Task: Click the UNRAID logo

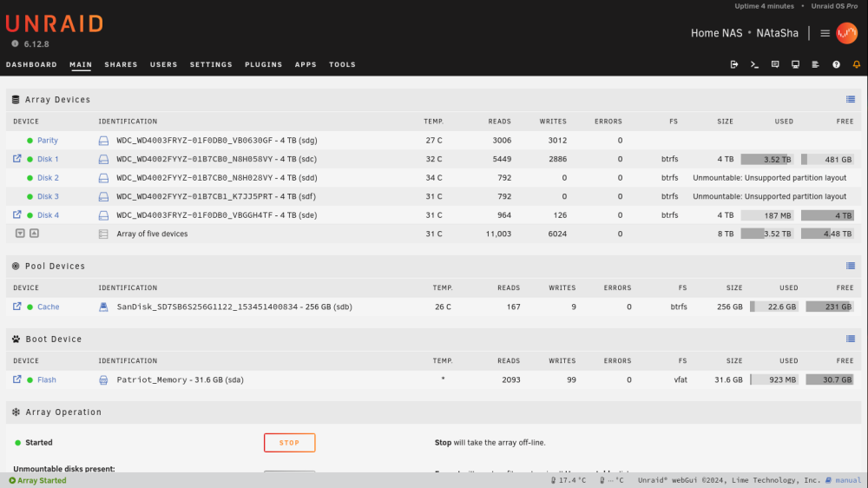Action: (x=54, y=24)
